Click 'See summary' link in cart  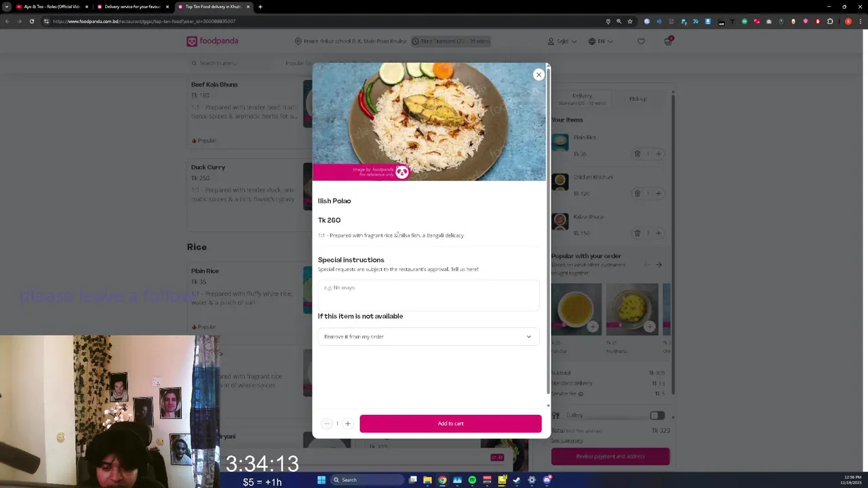coord(567,441)
